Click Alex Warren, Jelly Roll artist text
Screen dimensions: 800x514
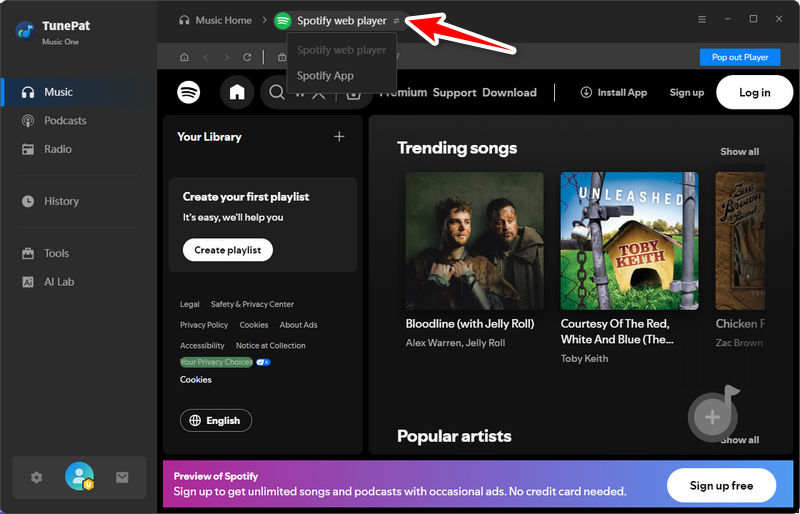coord(455,343)
